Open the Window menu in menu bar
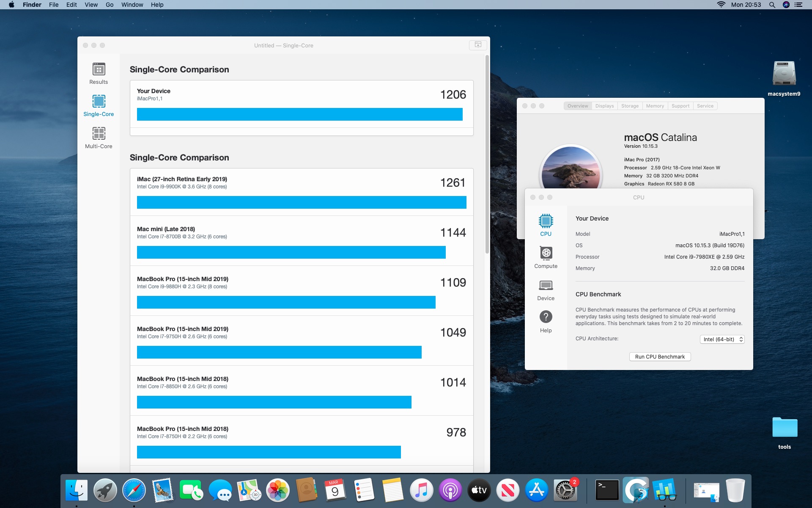 pos(132,5)
